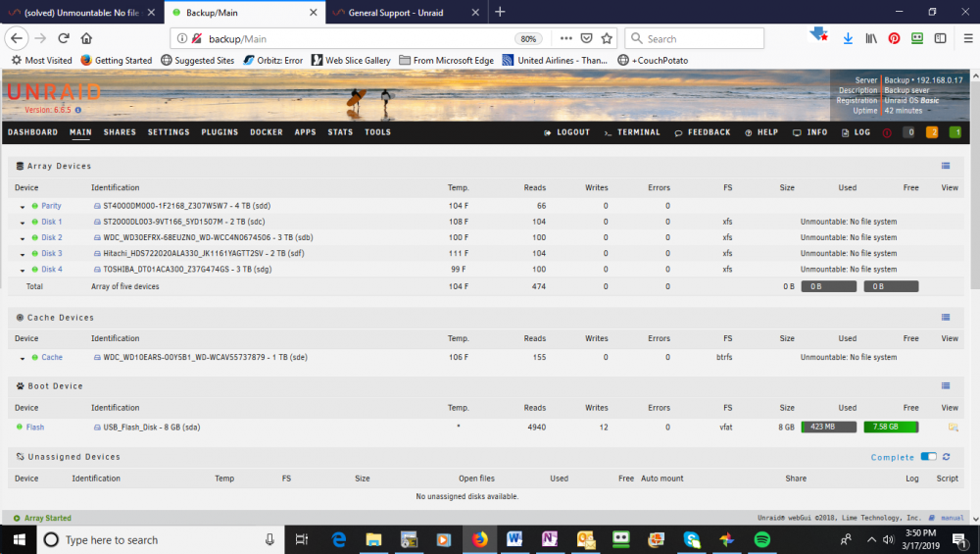The image size is (980, 554).
Task: Click the drive icon beside ST4000DM000 identification
Action: pos(97,206)
